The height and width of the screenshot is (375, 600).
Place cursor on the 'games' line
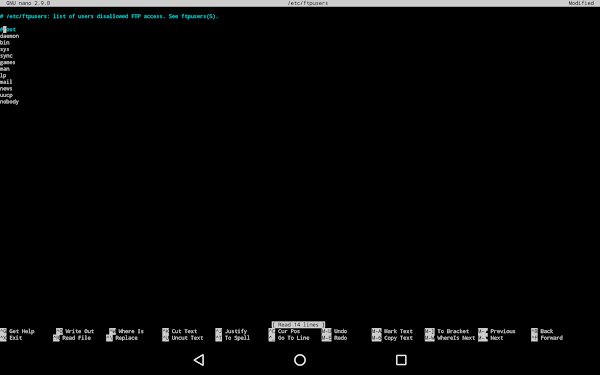pyautogui.click(x=8, y=62)
